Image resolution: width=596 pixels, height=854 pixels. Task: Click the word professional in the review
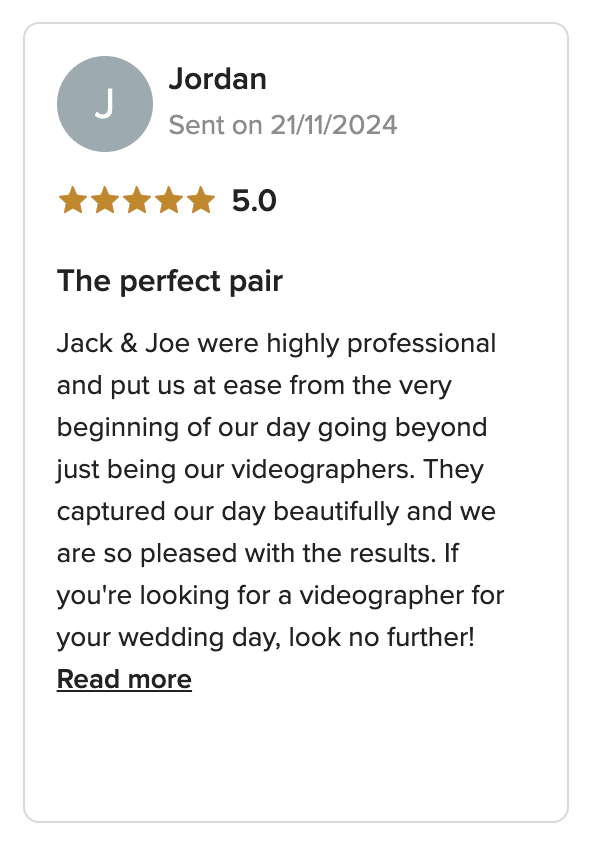coord(422,344)
